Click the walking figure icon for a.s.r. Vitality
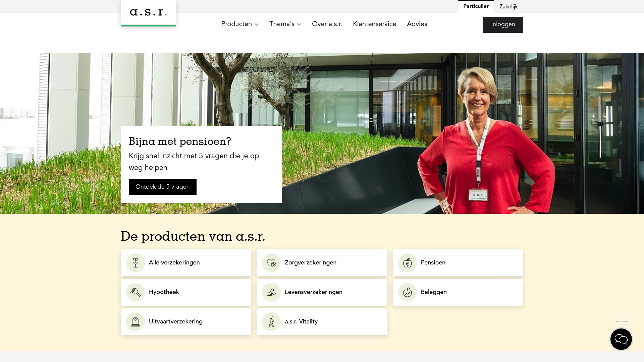This screenshot has width=644, height=362. 271,322
